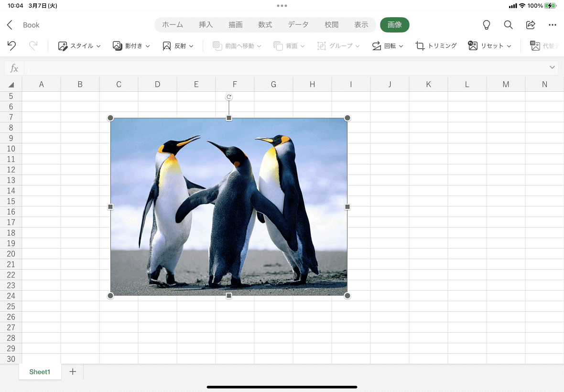This screenshot has width=564, height=392.
Task: Select the Sheet1 sheet tab
Action: 40,372
